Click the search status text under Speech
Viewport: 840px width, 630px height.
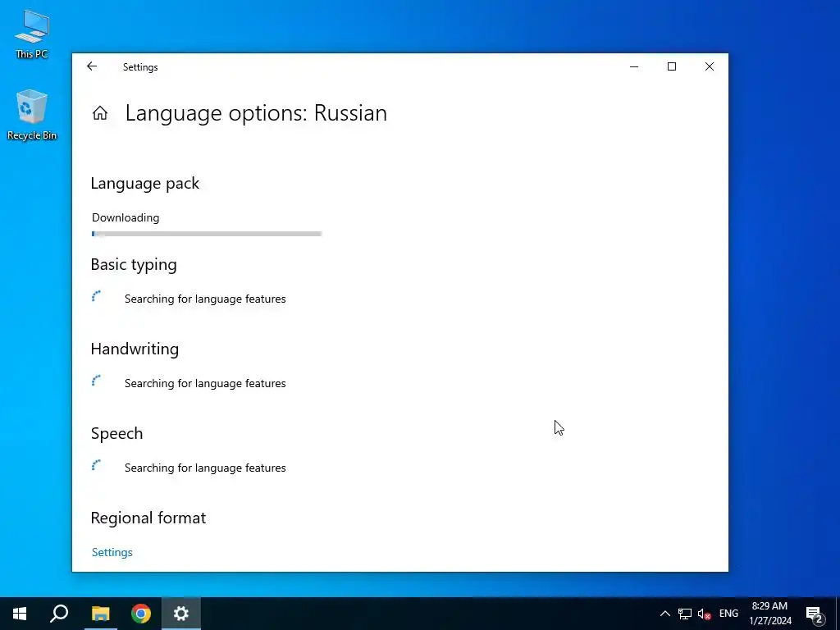tap(205, 468)
